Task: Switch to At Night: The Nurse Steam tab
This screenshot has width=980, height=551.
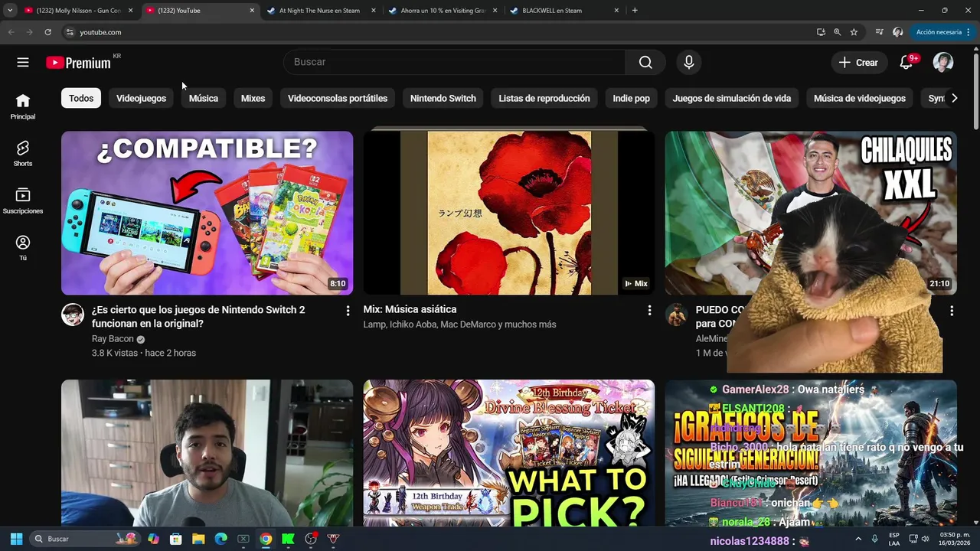Action: pyautogui.click(x=319, y=11)
